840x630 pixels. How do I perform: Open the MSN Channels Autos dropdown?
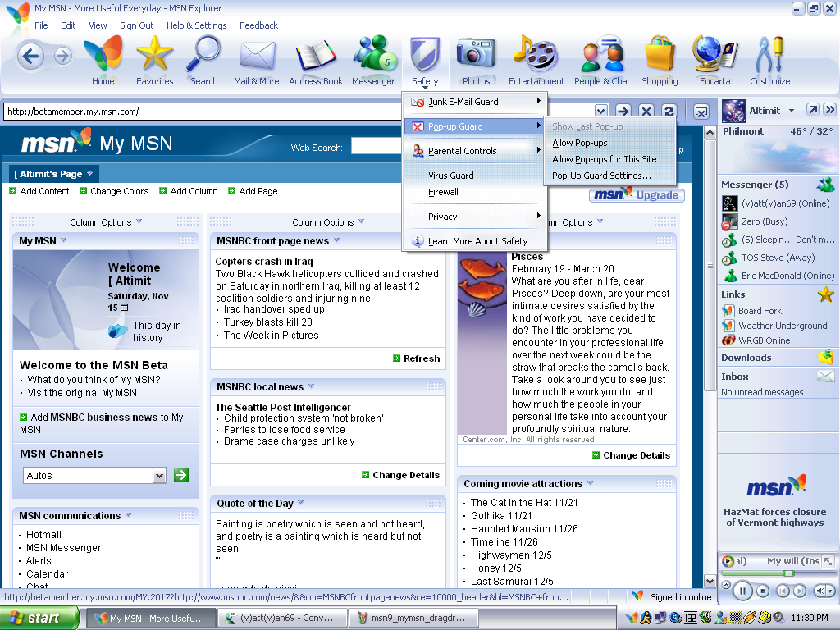point(160,475)
